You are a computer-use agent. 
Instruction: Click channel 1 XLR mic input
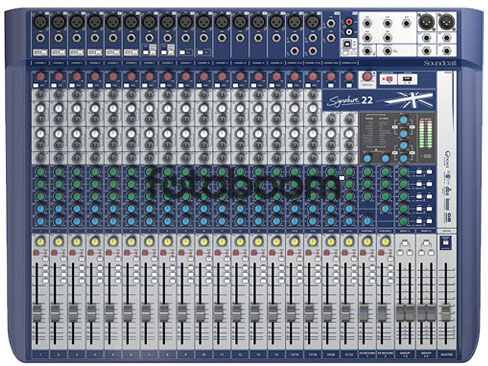tap(40, 23)
